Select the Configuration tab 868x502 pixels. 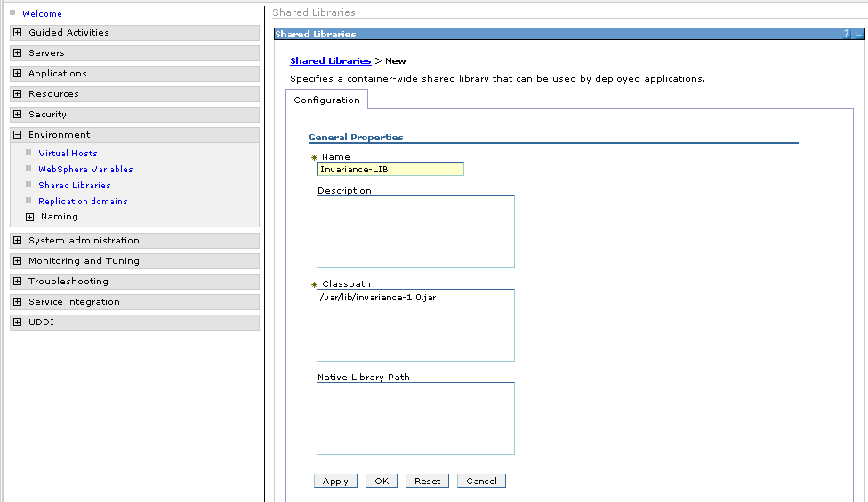pos(326,100)
